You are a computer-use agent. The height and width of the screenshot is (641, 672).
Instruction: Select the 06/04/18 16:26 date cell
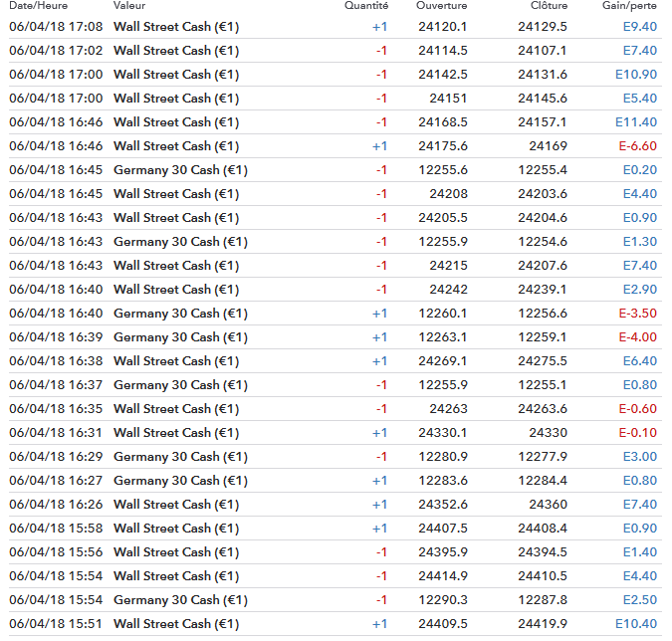pos(56,505)
